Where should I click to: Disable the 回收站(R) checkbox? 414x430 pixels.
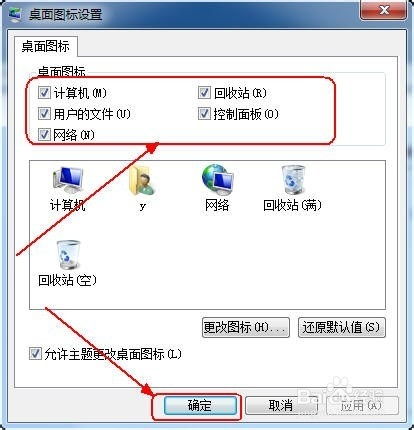204,93
